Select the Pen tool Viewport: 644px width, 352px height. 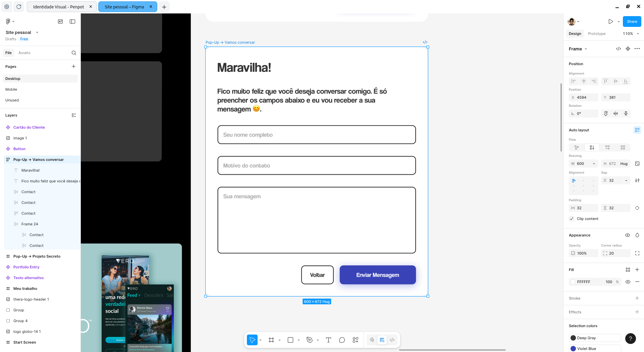point(309,340)
